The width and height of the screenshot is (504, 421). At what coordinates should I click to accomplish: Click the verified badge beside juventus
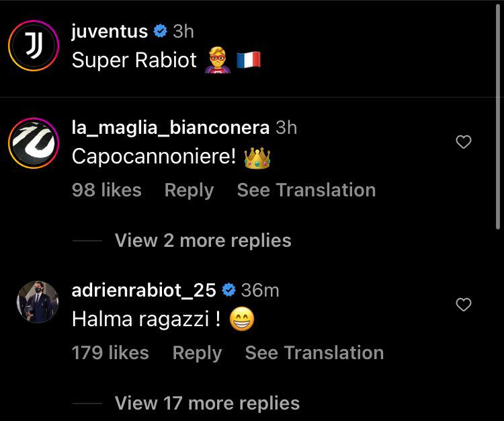pos(160,31)
